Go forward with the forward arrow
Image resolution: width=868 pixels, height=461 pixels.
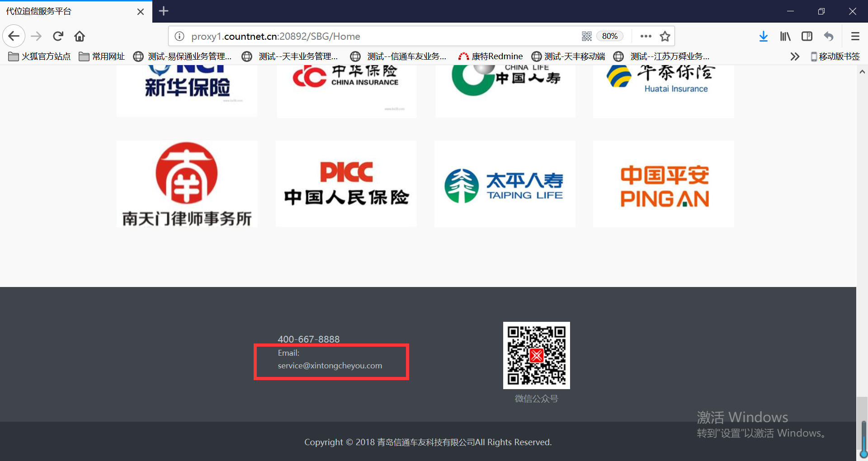(36, 36)
